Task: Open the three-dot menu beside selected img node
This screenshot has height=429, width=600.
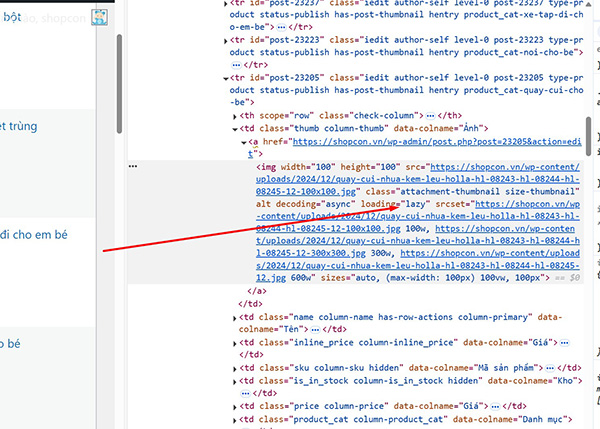Action: 133,166
